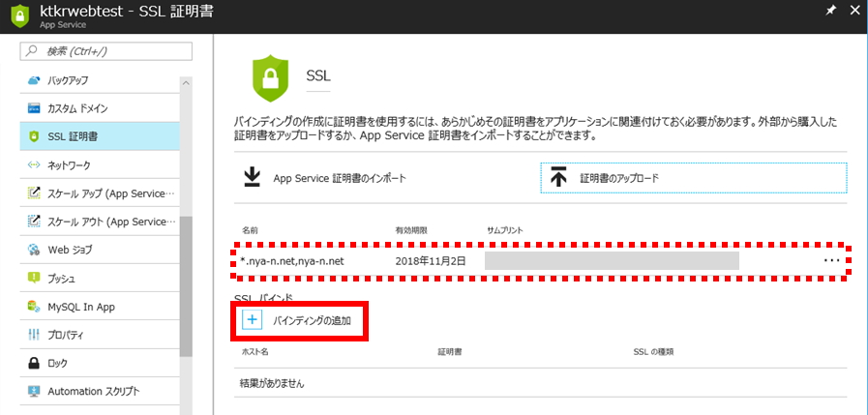Screen dimensions: 868x415
Task: Click the ホスト名 column header
Action: (x=255, y=351)
